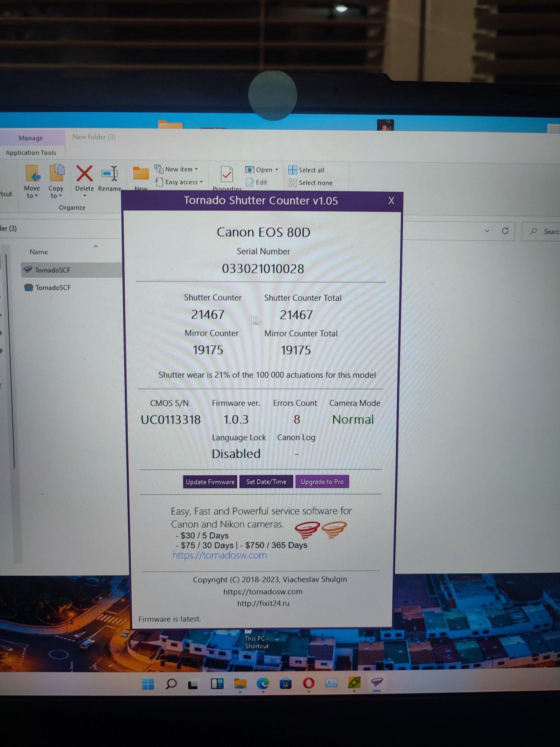Screen dimensions: 560x747
Task: Open Widgets from taskbar
Action: pyautogui.click(x=217, y=684)
